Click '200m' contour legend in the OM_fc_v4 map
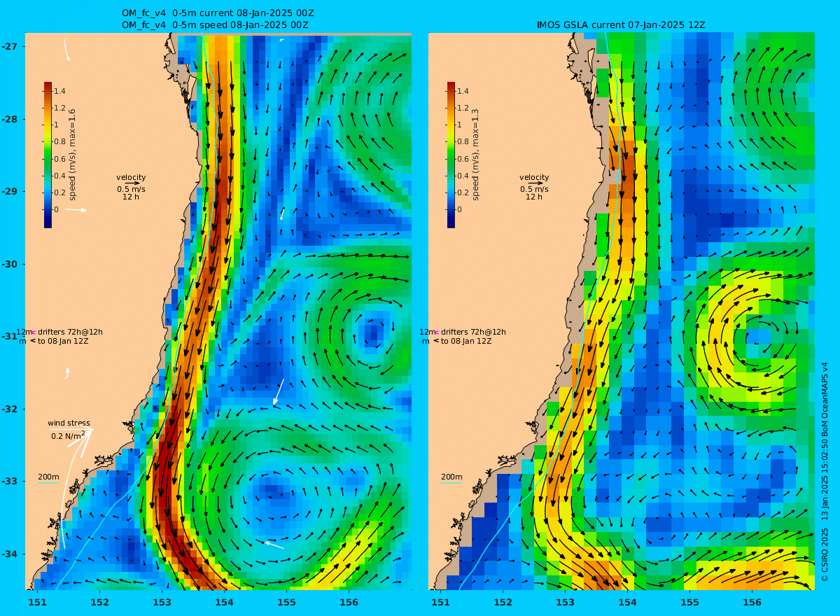The height and width of the screenshot is (616, 840). pyautogui.click(x=48, y=477)
